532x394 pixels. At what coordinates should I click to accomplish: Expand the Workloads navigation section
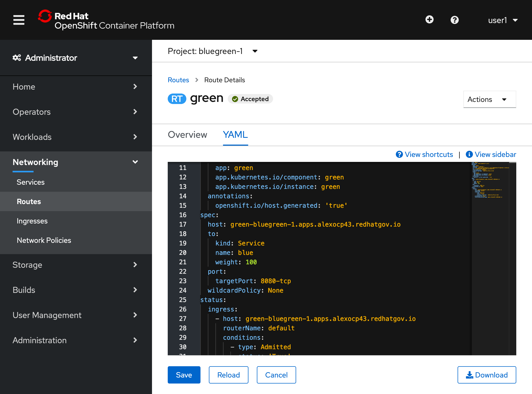[x=76, y=137]
